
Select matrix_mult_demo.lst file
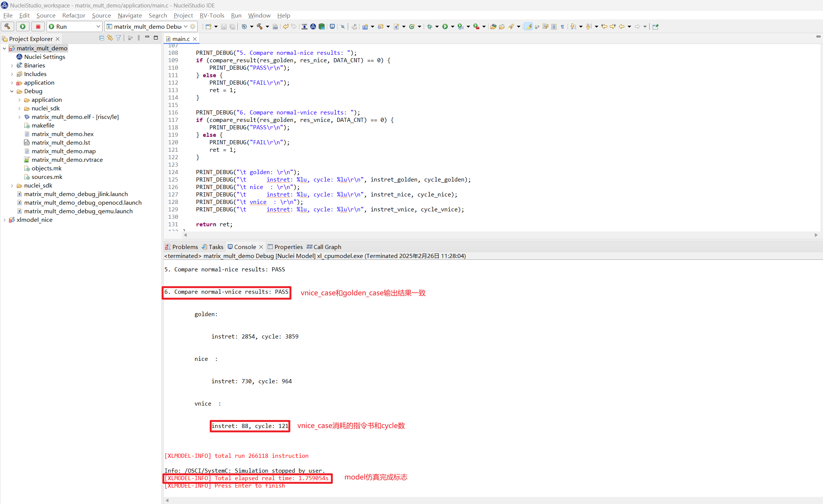(57, 142)
